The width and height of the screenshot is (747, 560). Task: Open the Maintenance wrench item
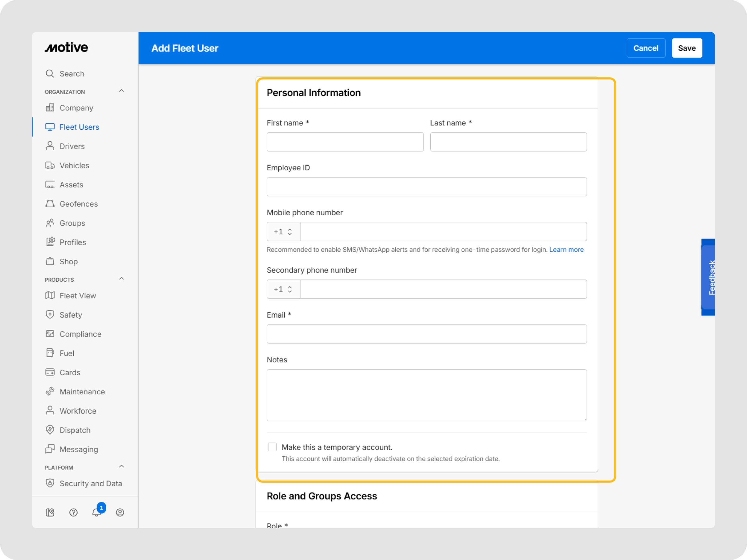coord(82,391)
